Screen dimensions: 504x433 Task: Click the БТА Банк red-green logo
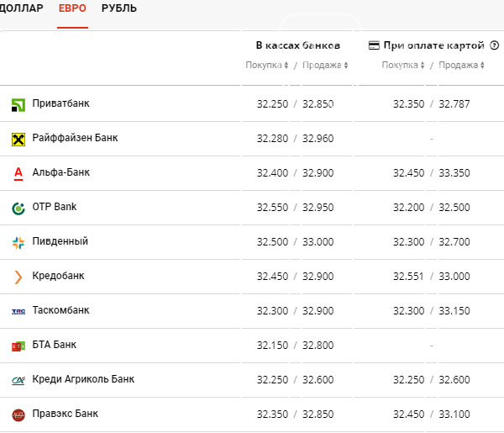pos(18,346)
